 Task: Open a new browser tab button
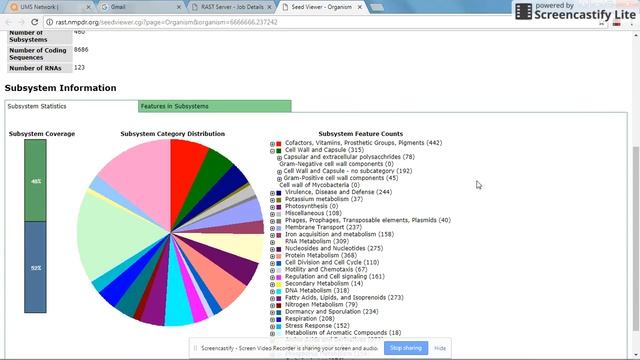pos(377,7)
